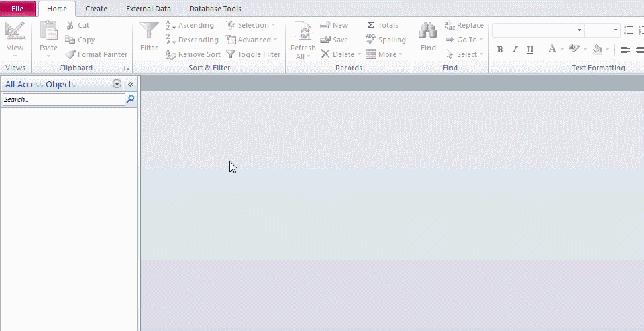Click the All Access Objects header

[x=40, y=84]
